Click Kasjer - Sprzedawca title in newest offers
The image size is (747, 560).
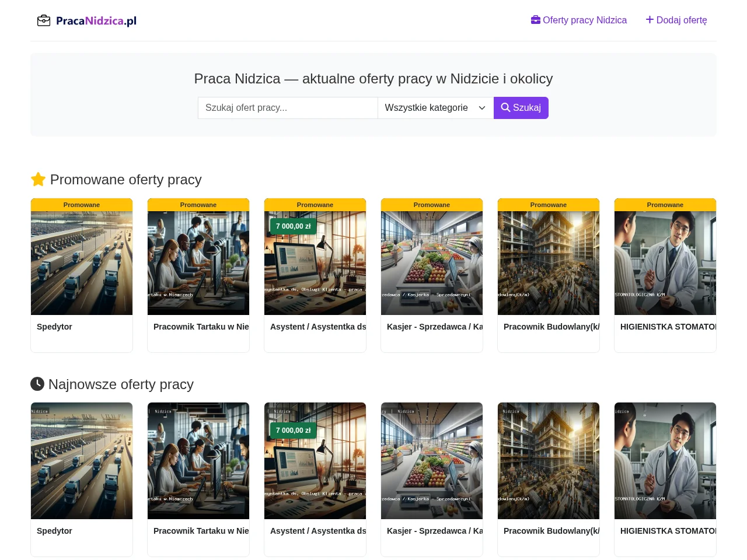point(435,531)
